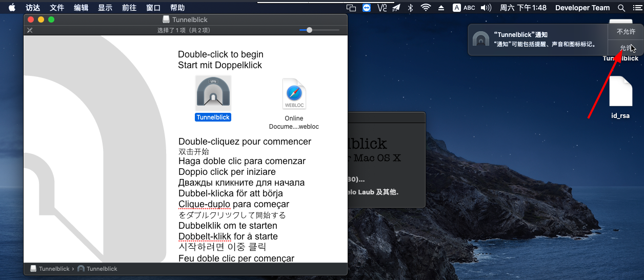Open the 帮助 menu
644x280 pixels.
tap(177, 8)
